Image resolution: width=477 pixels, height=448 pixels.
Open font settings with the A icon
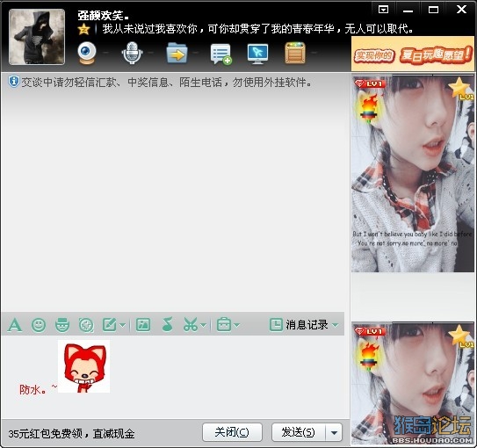tap(15, 325)
